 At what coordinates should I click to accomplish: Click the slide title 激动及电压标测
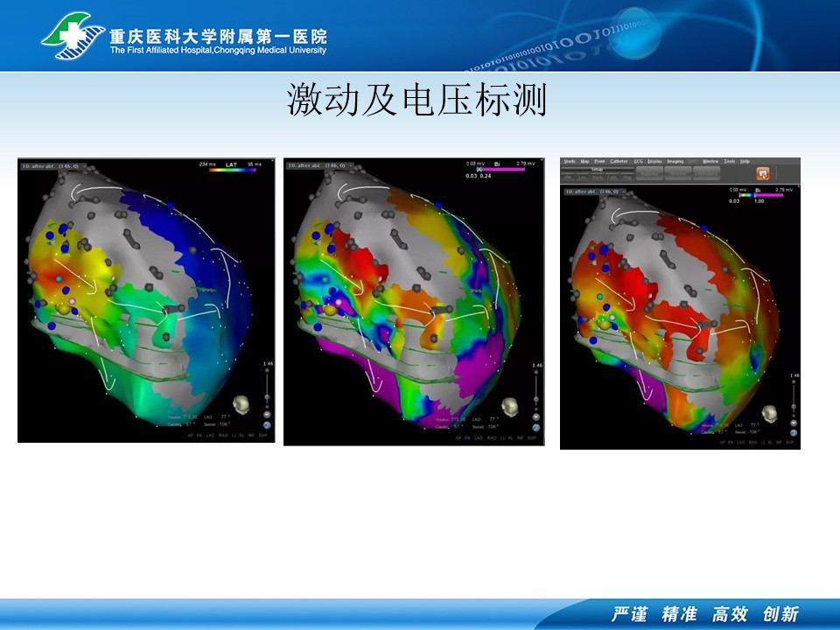click(416, 100)
